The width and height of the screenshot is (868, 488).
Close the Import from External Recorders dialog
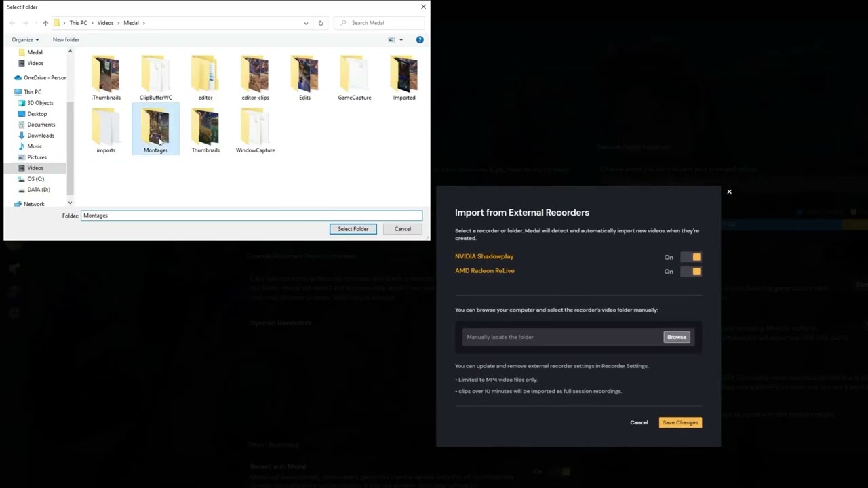click(730, 192)
